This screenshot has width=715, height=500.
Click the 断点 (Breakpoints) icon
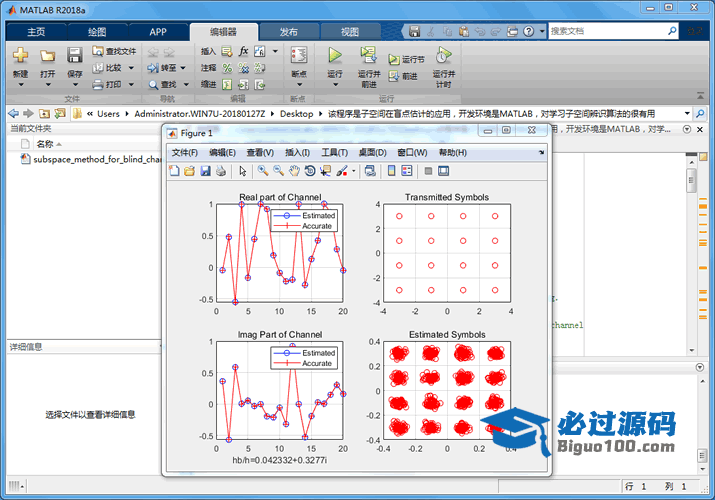tap(299, 55)
